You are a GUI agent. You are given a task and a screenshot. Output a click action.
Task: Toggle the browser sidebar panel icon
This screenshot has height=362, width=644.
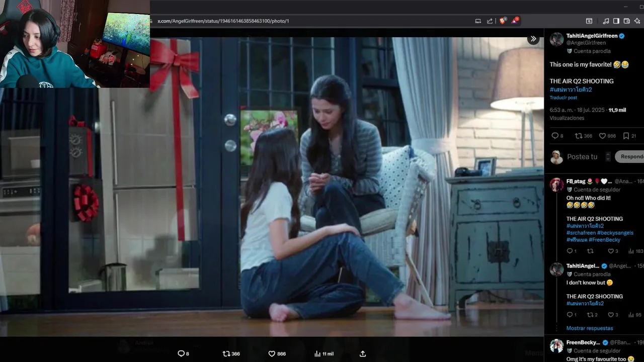click(616, 21)
